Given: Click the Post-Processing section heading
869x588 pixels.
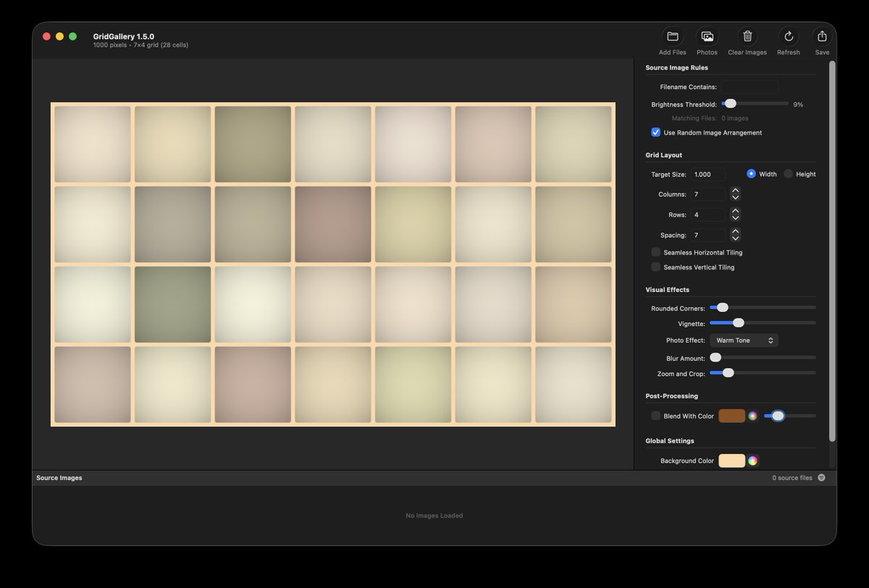Looking at the screenshot, I should 671,396.
